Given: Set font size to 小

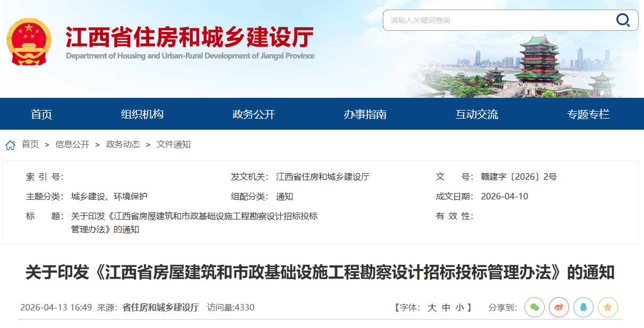Looking at the screenshot, I should click(x=459, y=307).
